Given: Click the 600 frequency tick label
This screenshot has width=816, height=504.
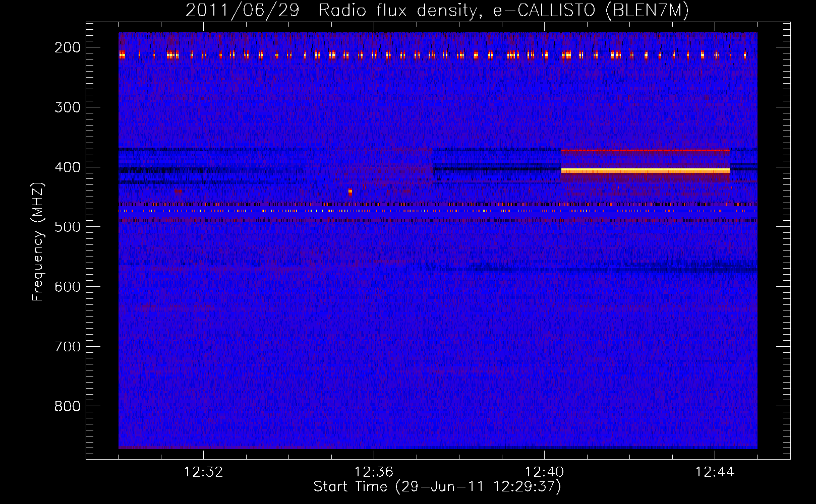Looking at the screenshot, I should [67, 287].
